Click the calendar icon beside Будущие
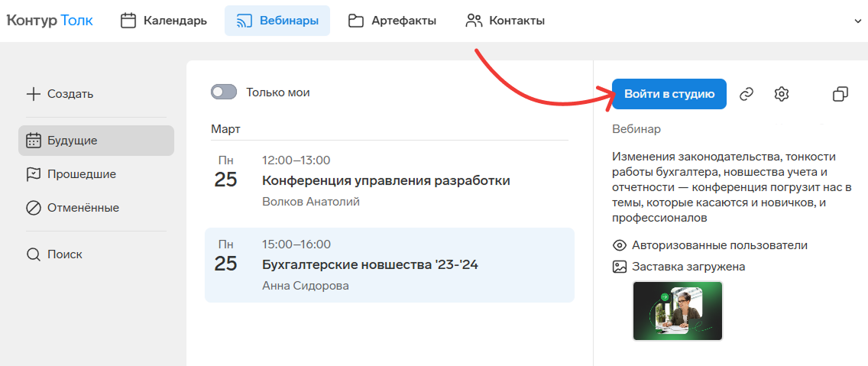868x366 pixels. coord(34,141)
